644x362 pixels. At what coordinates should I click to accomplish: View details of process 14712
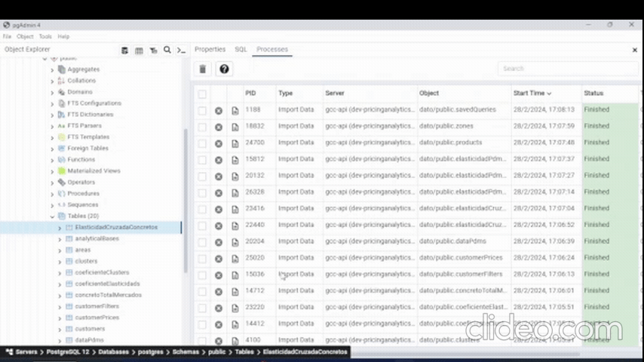click(x=235, y=291)
